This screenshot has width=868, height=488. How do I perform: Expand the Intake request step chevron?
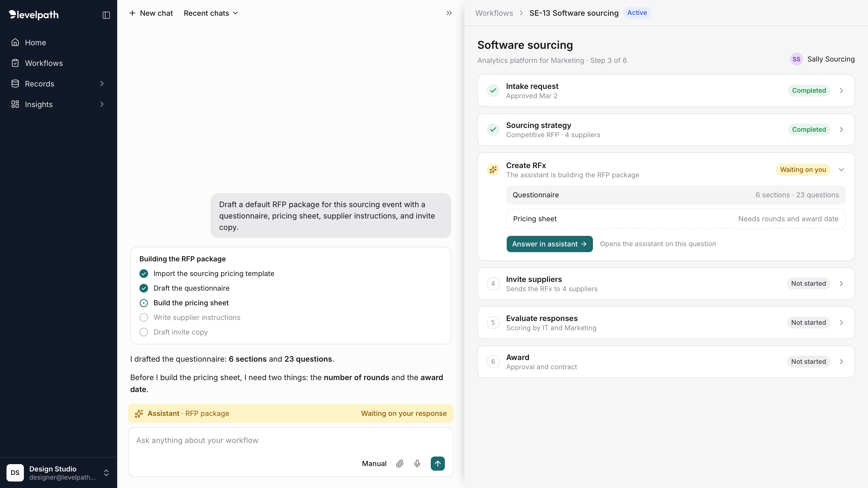click(841, 90)
